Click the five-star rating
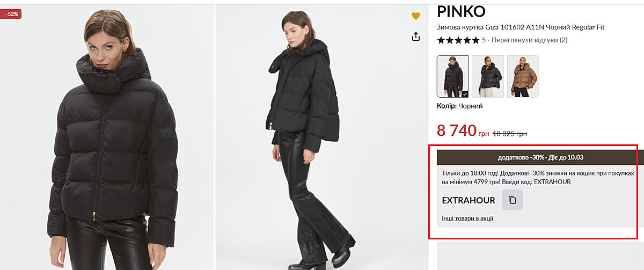Screen dimensions: 644x270 click(x=458, y=40)
